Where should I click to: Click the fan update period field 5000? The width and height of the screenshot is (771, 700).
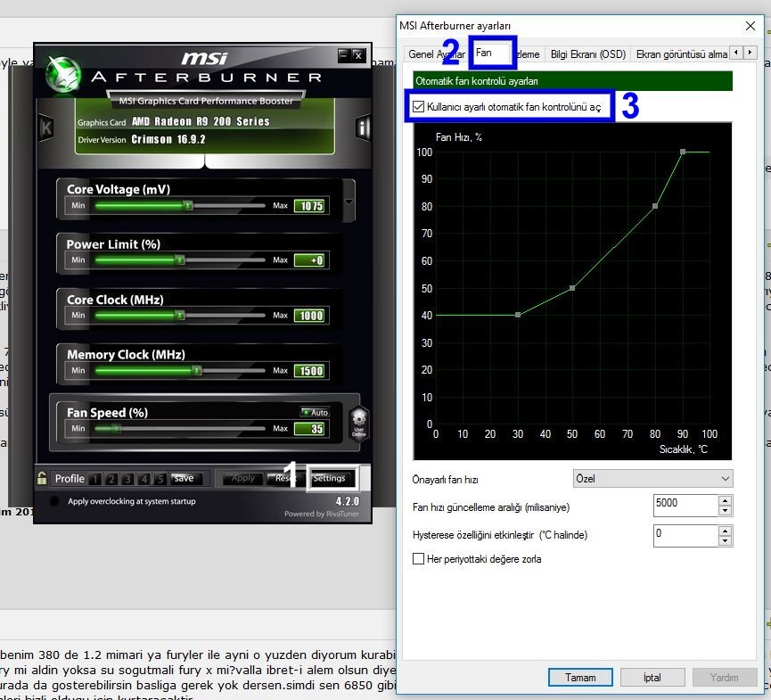[x=686, y=505]
